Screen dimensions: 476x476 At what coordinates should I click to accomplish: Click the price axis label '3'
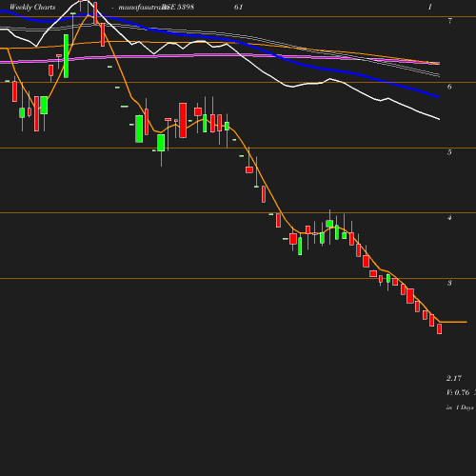coord(449,283)
